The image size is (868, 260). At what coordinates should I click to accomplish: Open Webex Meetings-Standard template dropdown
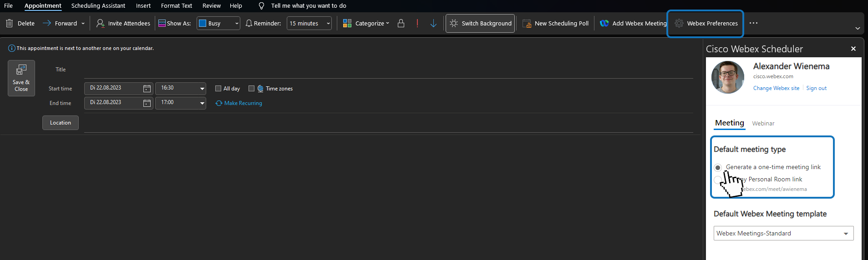point(783,233)
